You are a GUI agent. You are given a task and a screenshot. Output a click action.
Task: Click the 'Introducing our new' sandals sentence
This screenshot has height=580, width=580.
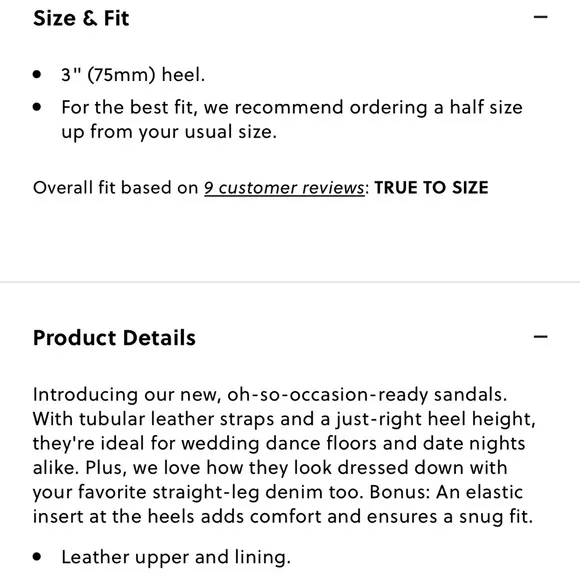[x=270, y=395]
